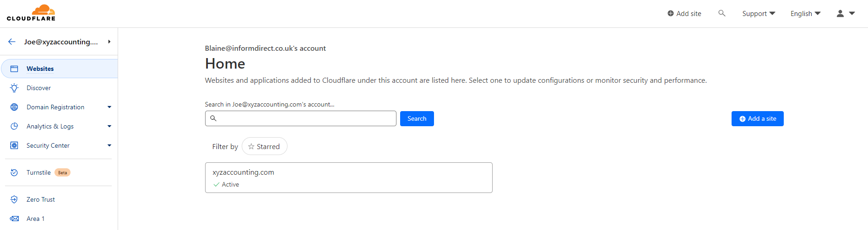Click the magnifier icon in top bar
868x230 pixels.
coord(722,13)
